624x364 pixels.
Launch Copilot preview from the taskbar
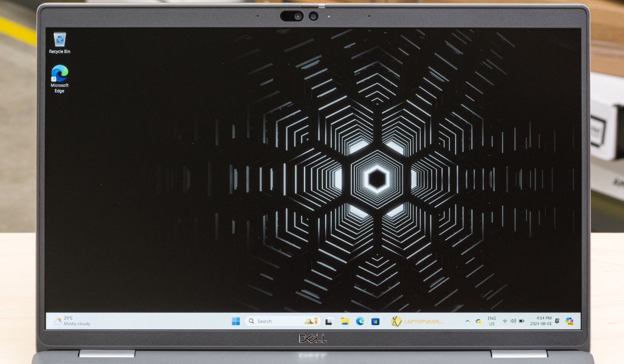[570, 321]
